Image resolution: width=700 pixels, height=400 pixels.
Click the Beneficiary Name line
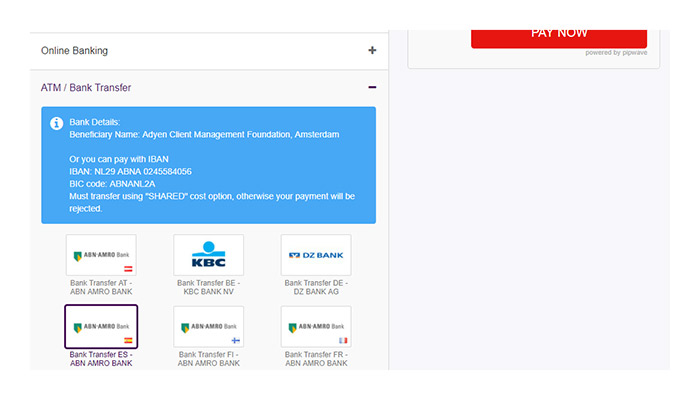point(204,134)
